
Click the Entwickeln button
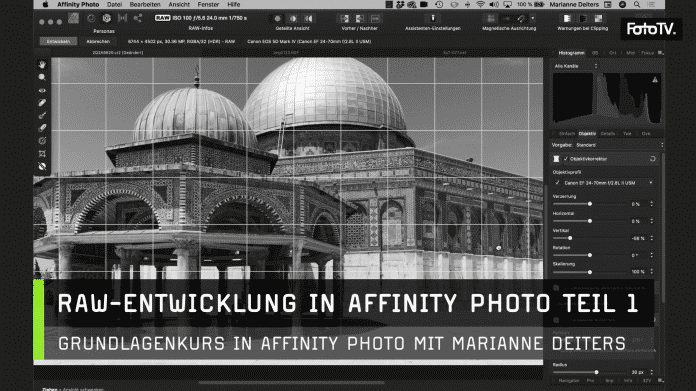58,41
